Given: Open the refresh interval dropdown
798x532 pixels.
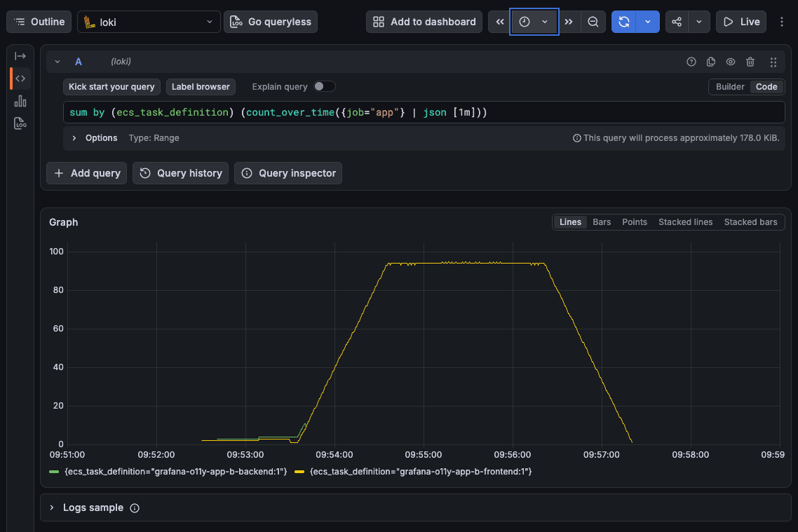Looking at the screenshot, I should pyautogui.click(x=648, y=22).
